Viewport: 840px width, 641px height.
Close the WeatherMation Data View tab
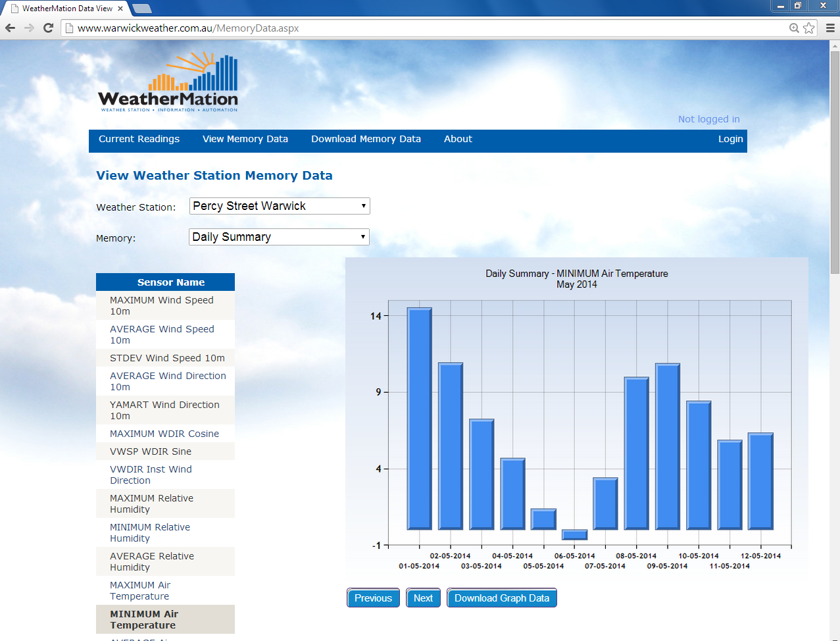pyautogui.click(x=120, y=8)
